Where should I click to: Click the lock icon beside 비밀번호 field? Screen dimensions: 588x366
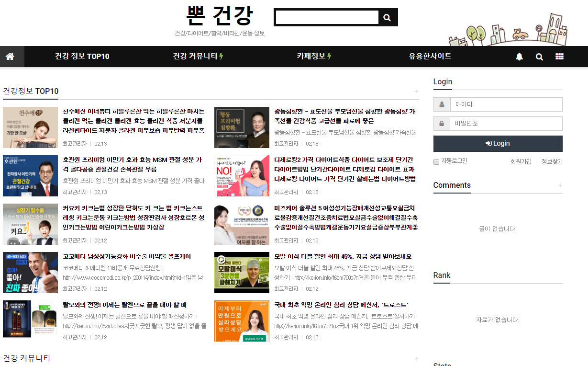[x=442, y=124]
